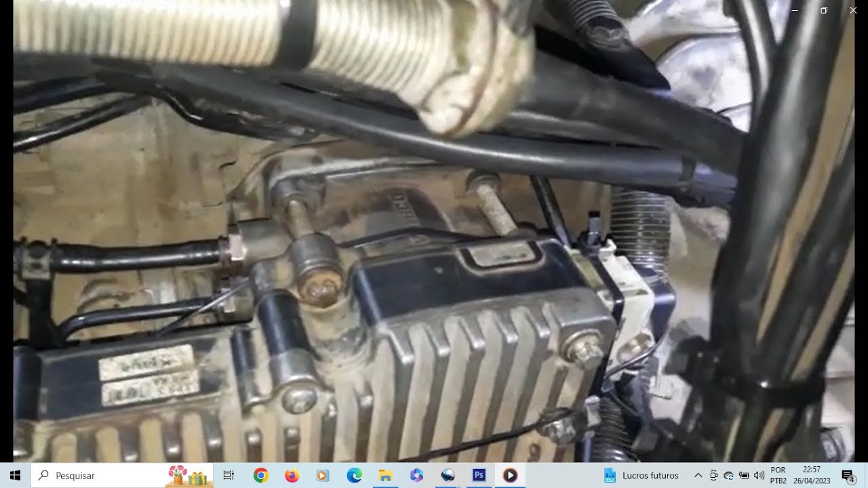Open Windows Media Player taskbar icon
Image resolution: width=868 pixels, height=488 pixels.
pos(323,475)
